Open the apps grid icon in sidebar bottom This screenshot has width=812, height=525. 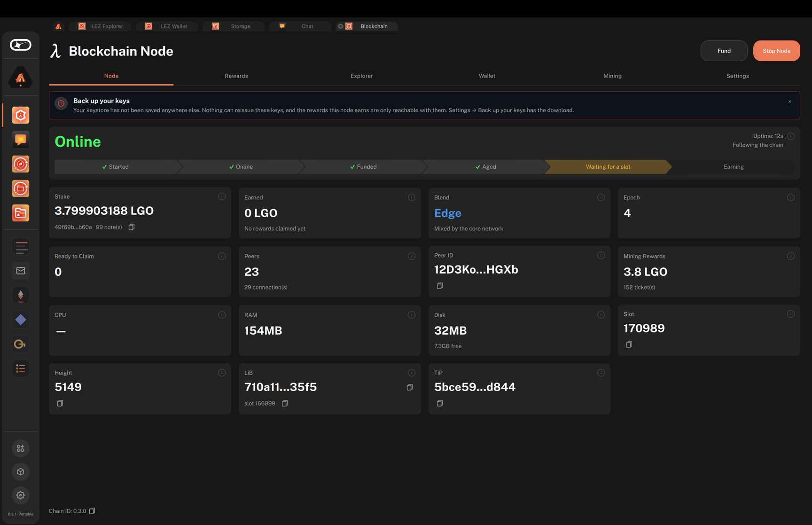click(21, 448)
